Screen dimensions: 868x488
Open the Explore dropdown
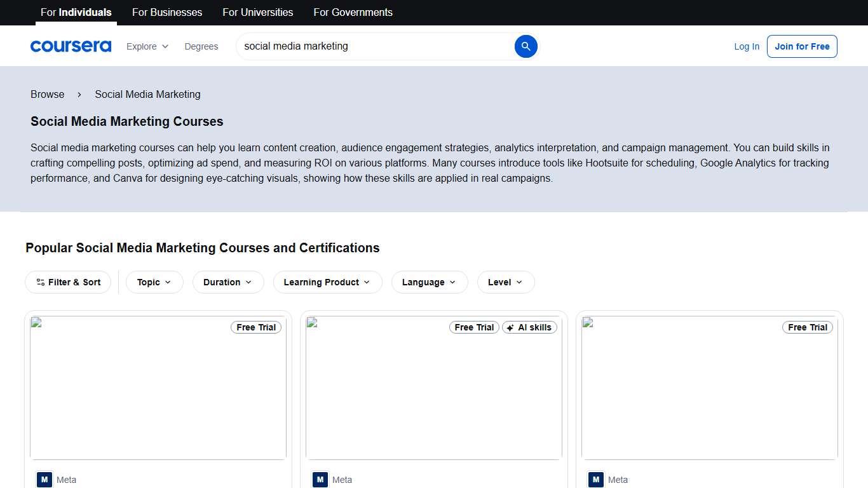tap(147, 46)
